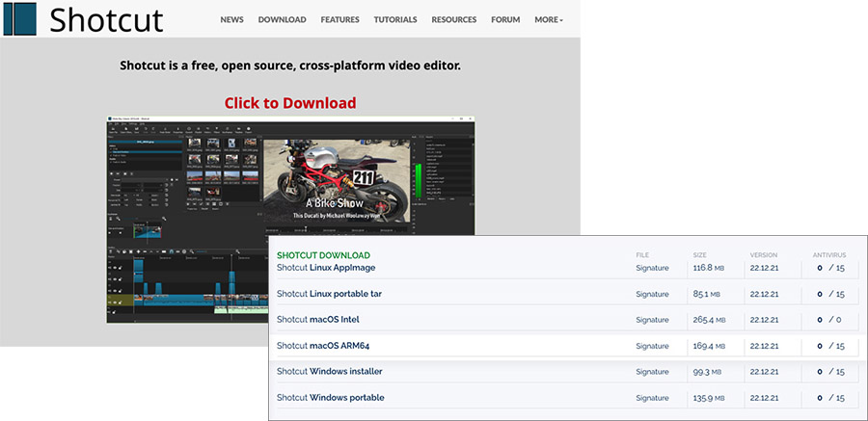This screenshot has height=421, width=868.
Task: Download Shotcut Linux AppImage
Action: [x=326, y=268]
